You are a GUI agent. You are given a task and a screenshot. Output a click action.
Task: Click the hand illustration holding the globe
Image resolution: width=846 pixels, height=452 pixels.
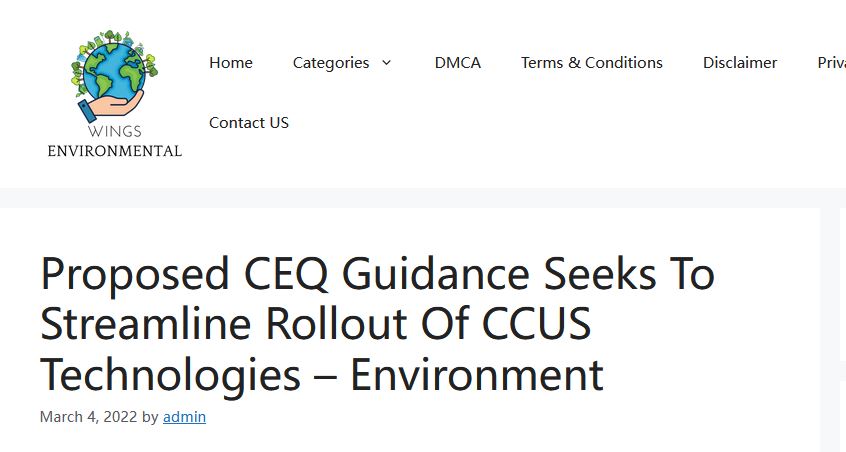(111, 105)
